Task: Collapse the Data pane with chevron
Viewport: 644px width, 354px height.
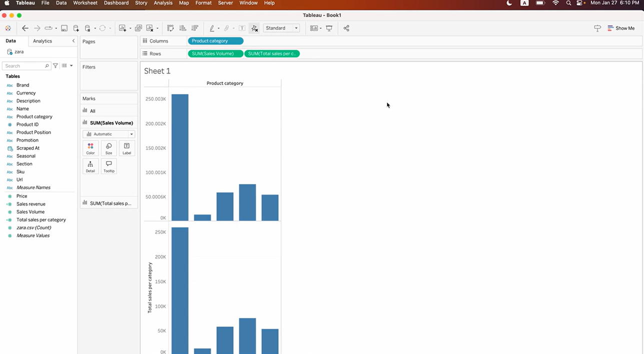Action: 74,41
